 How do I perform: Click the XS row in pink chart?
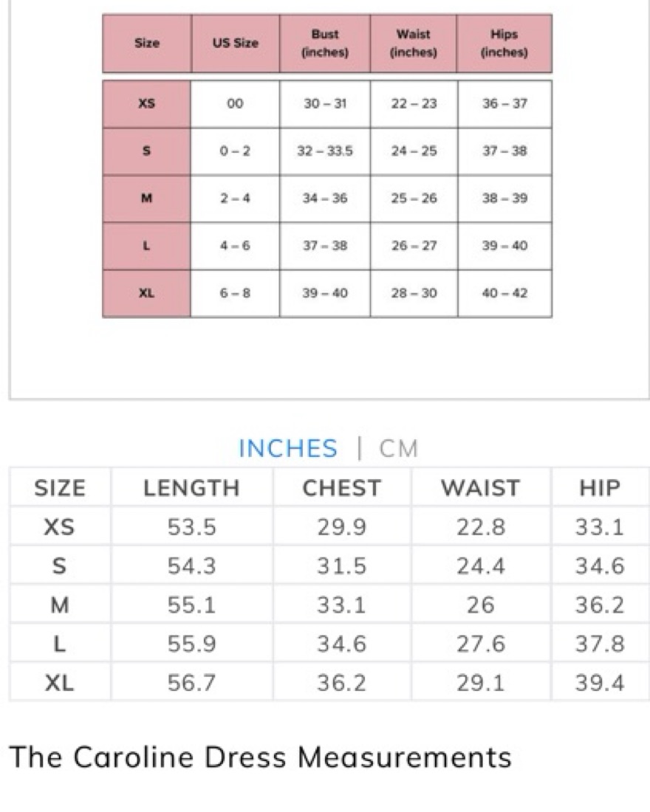[x=327, y=103]
